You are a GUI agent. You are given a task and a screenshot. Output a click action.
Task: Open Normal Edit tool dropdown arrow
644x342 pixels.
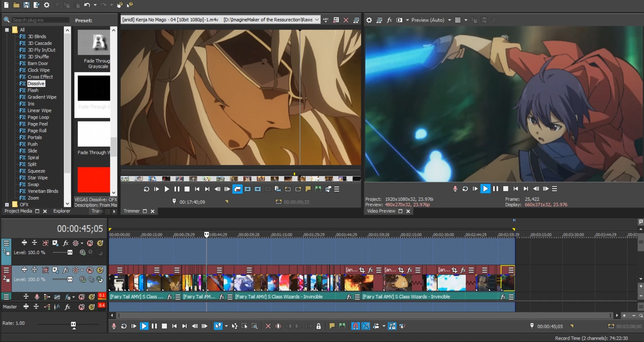(x=226, y=326)
